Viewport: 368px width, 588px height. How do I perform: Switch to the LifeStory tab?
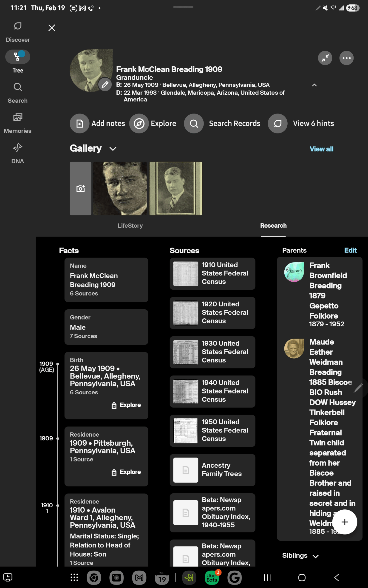(x=130, y=226)
